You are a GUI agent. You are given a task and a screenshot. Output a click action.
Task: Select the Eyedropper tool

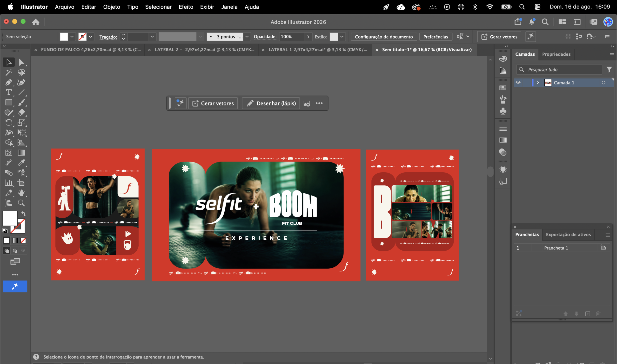21,163
